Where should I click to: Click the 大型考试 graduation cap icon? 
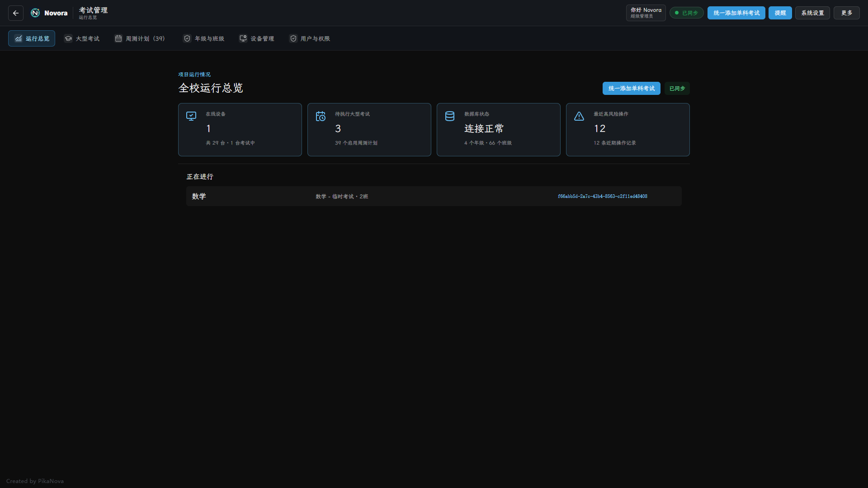[68, 38]
